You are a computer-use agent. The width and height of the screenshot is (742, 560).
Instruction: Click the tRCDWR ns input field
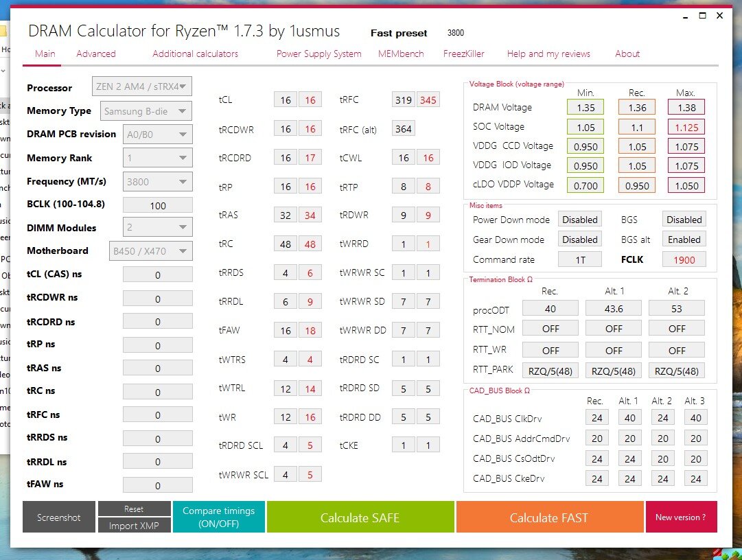pyautogui.click(x=158, y=299)
